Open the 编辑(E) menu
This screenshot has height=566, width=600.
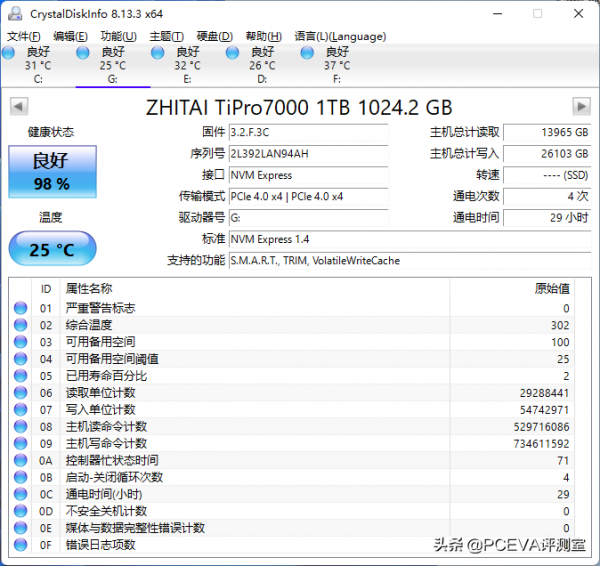pyautogui.click(x=70, y=36)
